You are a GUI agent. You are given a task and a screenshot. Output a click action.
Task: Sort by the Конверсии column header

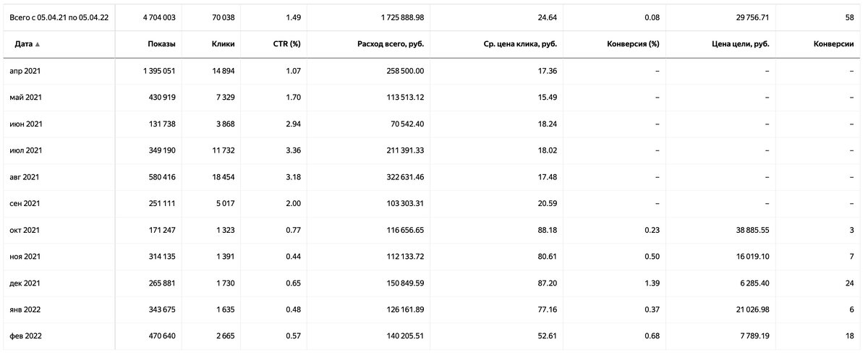point(833,44)
